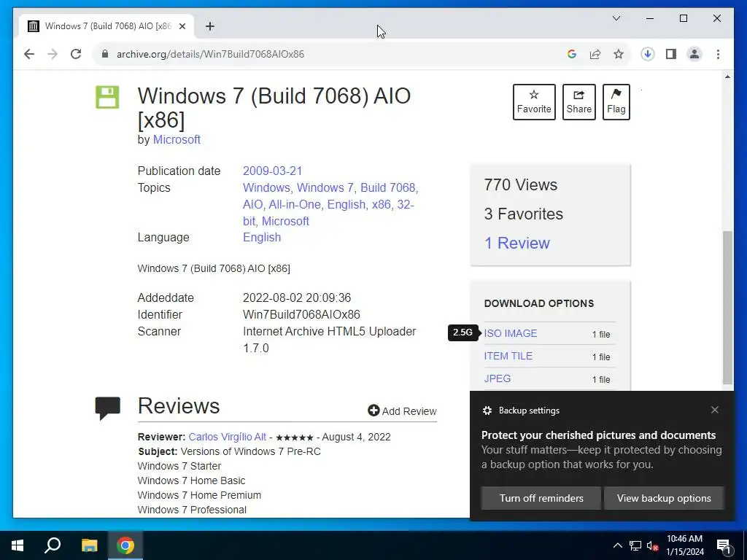Favorite this archive item
The image size is (747, 560).
534,102
